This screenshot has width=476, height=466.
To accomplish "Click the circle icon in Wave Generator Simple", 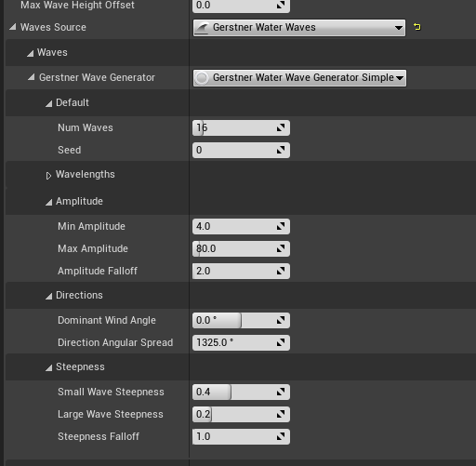I will click(x=203, y=78).
